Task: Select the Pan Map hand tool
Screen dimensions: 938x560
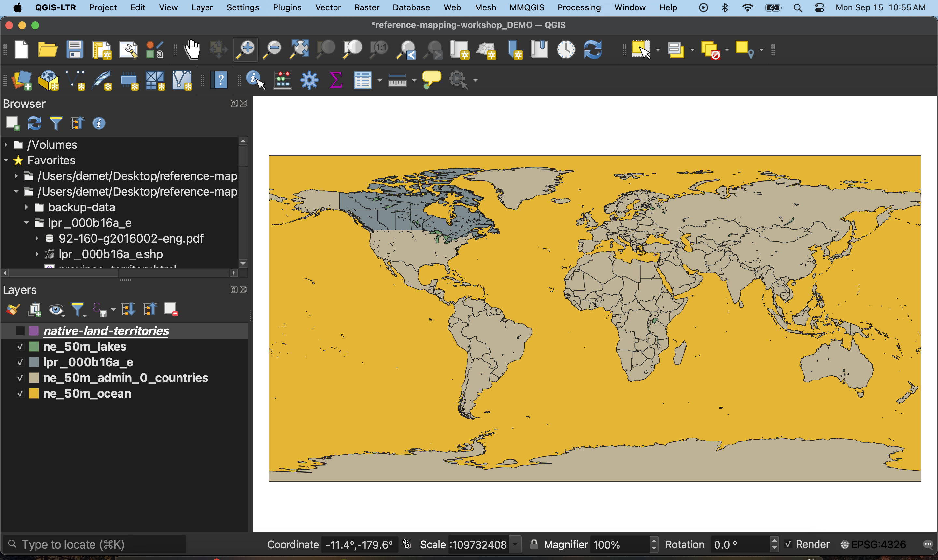Action: (192, 49)
